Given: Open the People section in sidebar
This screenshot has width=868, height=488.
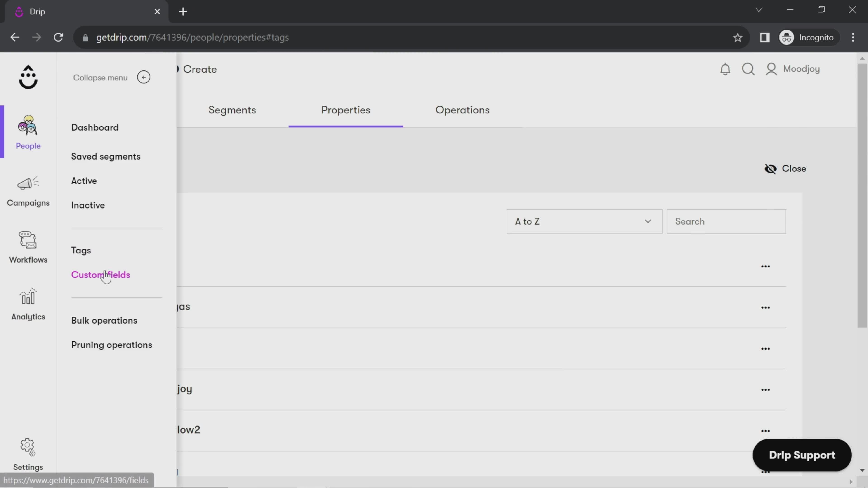Looking at the screenshot, I should point(28,132).
